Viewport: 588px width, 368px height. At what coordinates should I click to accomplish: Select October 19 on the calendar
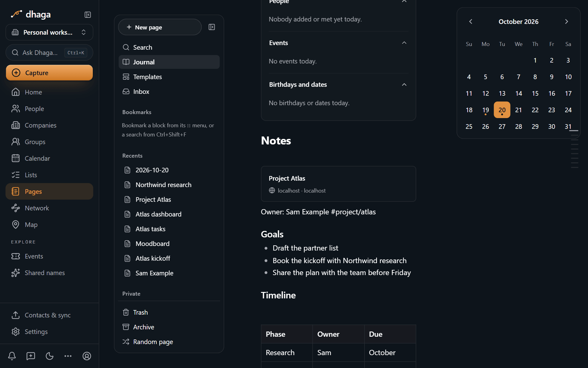coord(485,110)
